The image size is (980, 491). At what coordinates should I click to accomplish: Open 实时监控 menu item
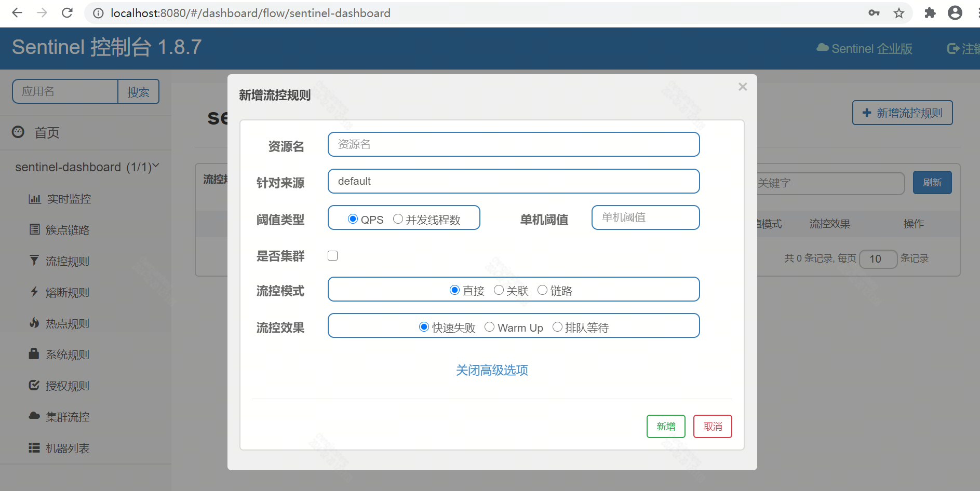69,199
